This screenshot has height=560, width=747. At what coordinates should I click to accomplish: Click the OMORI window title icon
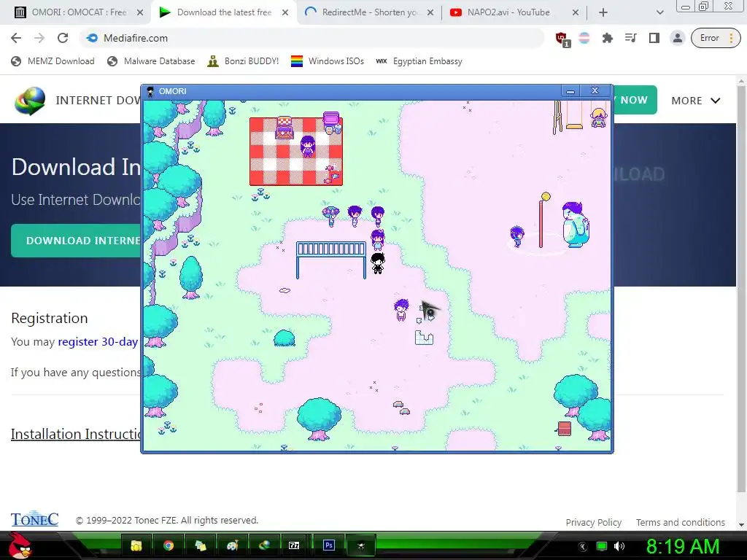click(150, 91)
